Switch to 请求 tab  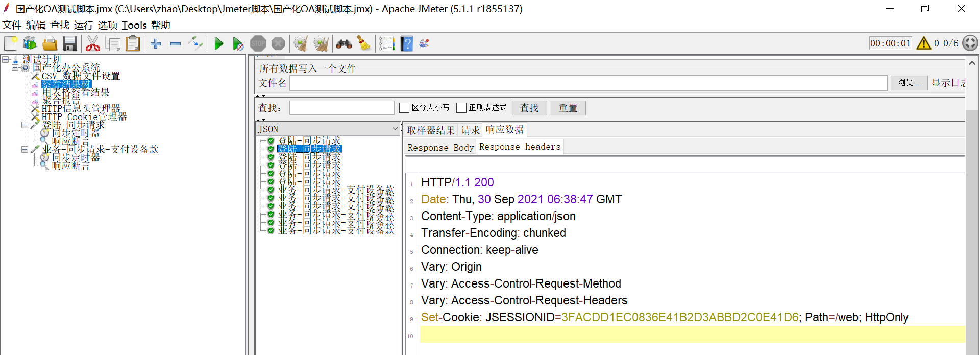[471, 130]
